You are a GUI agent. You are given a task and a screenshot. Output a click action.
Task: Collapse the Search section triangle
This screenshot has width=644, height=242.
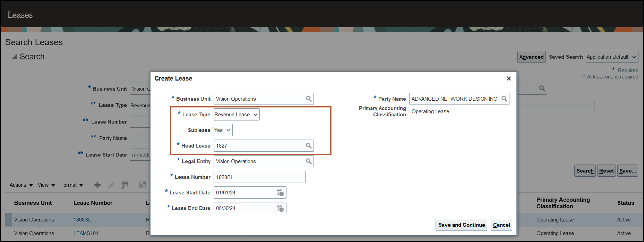pyautogui.click(x=14, y=57)
